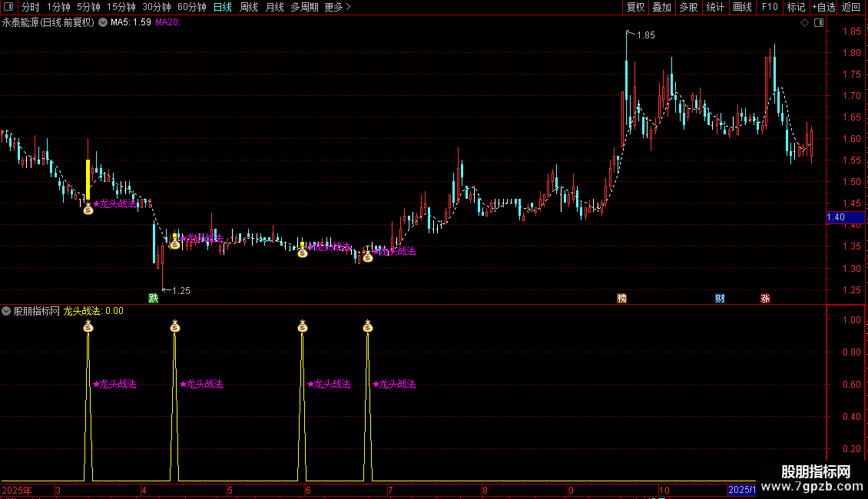Open the 复权 adjustment menu
The height and width of the screenshot is (499, 868).
coord(635,7)
